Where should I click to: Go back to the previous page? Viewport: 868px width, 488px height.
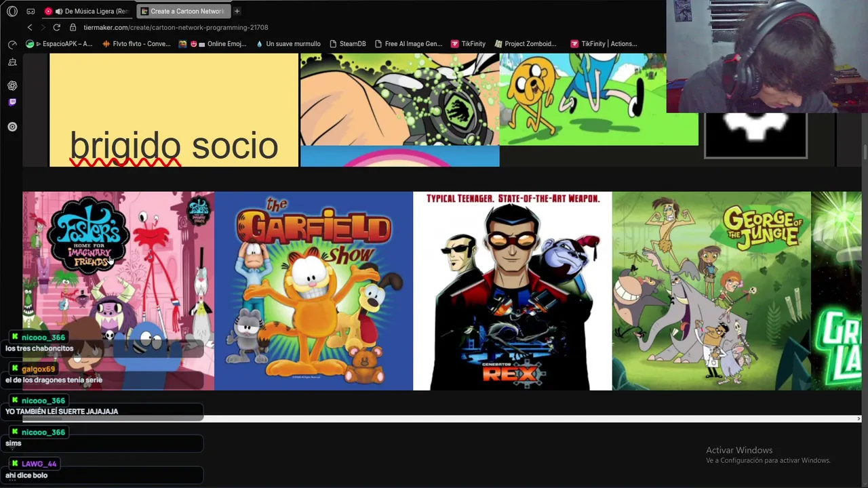(30, 27)
